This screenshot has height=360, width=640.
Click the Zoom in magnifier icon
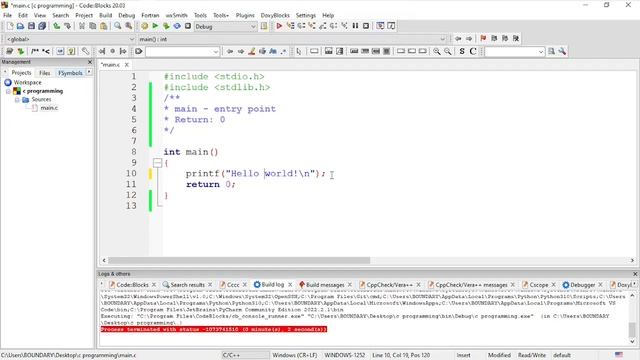(437, 51)
